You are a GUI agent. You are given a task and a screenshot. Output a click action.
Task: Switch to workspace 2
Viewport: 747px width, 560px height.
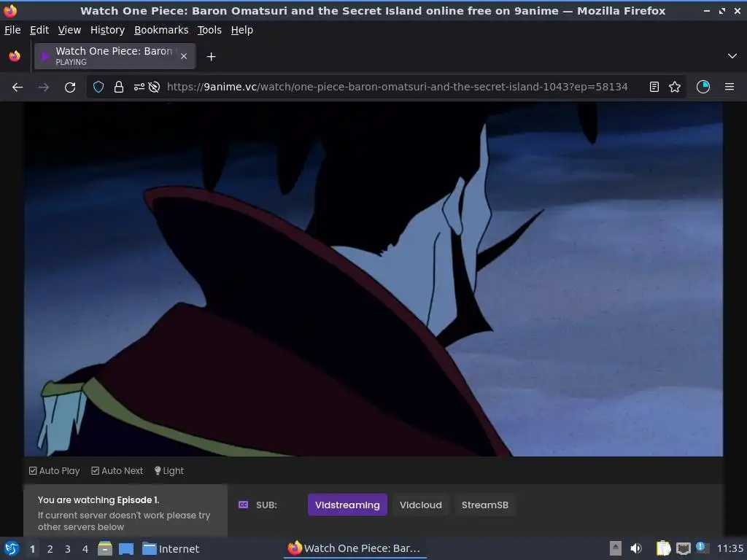(x=50, y=549)
